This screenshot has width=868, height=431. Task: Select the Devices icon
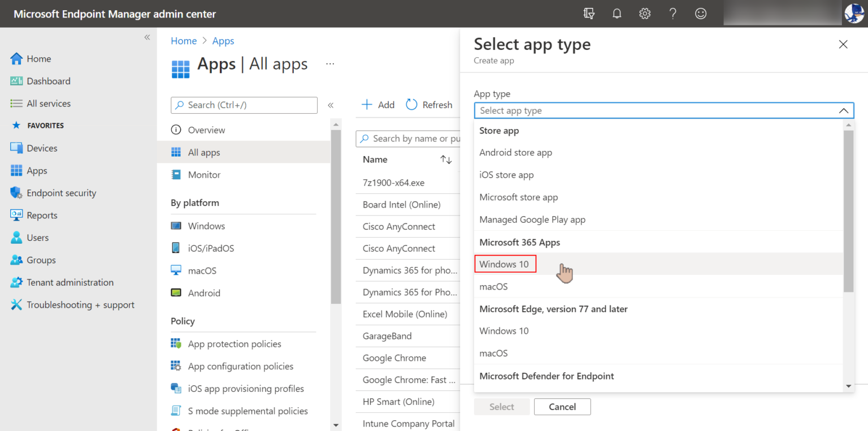[16, 148]
